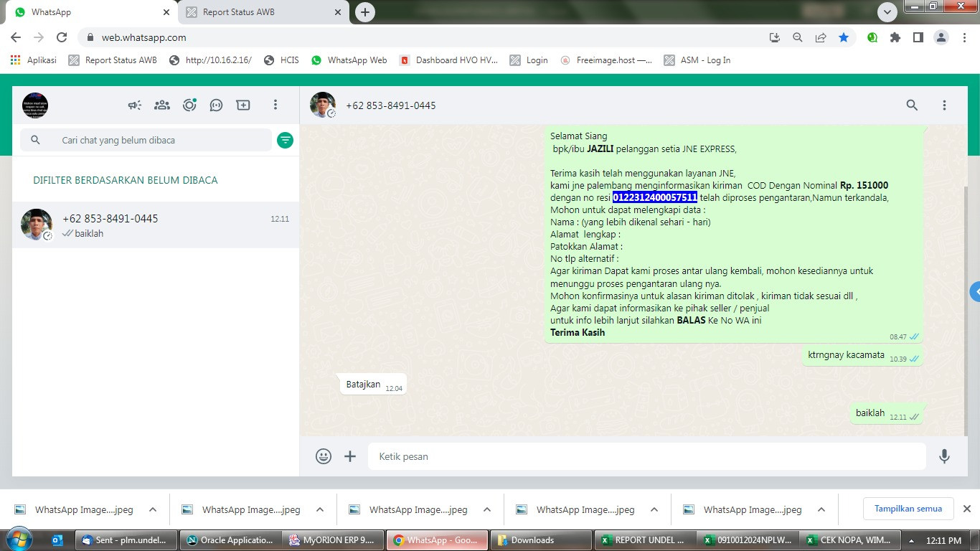This screenshot has width=980, height=551.
Task: Open Chrome's three-dot menu
Action: (965, 37)
